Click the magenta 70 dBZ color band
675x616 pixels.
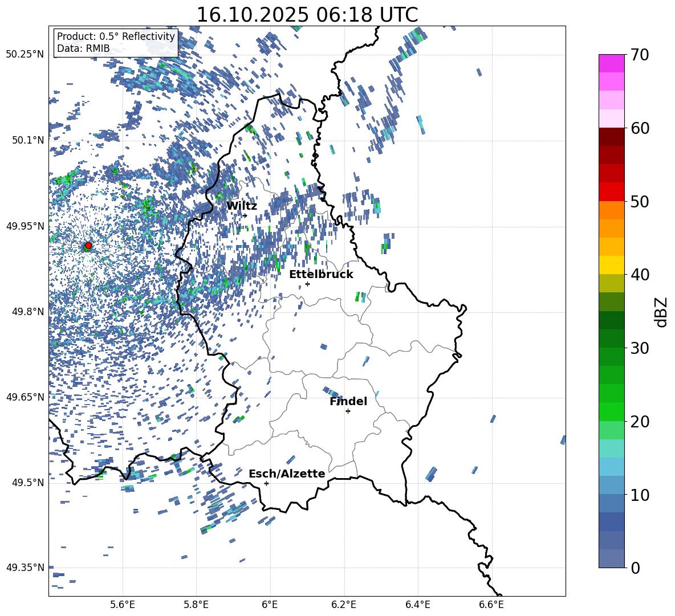611,63
